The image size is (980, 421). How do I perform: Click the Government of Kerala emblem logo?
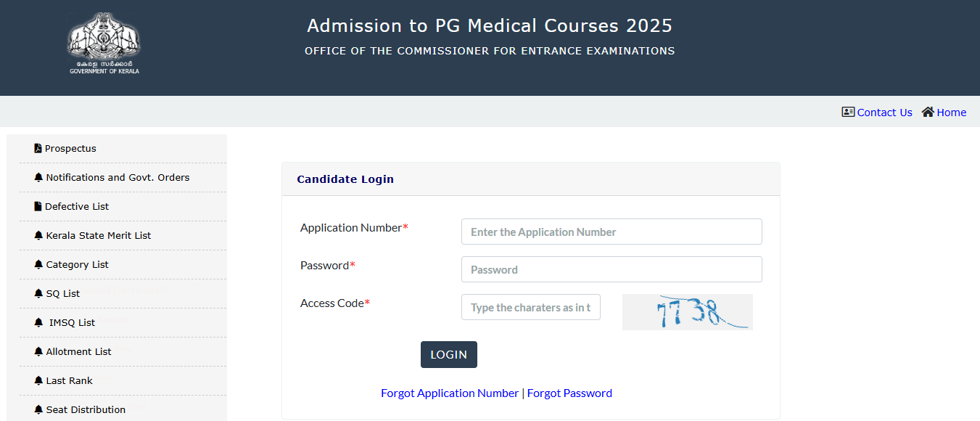click(103, 42)
